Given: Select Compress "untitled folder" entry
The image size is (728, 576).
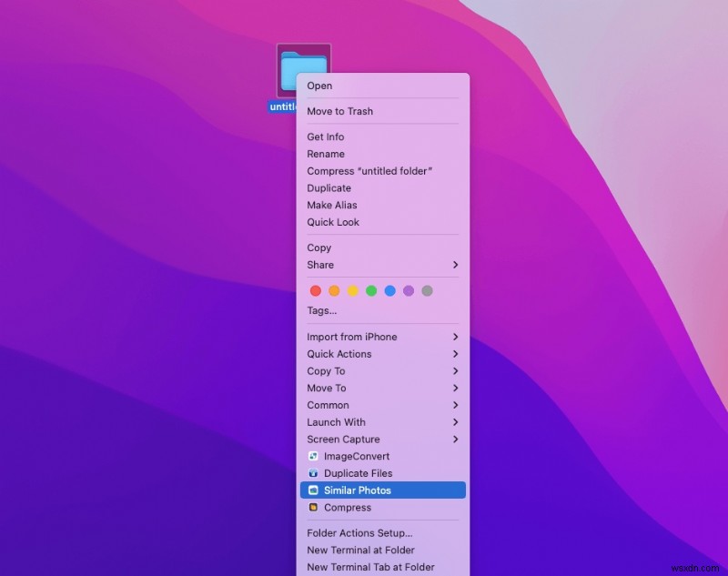Looking at the screenshot, I should click(382, 171).
